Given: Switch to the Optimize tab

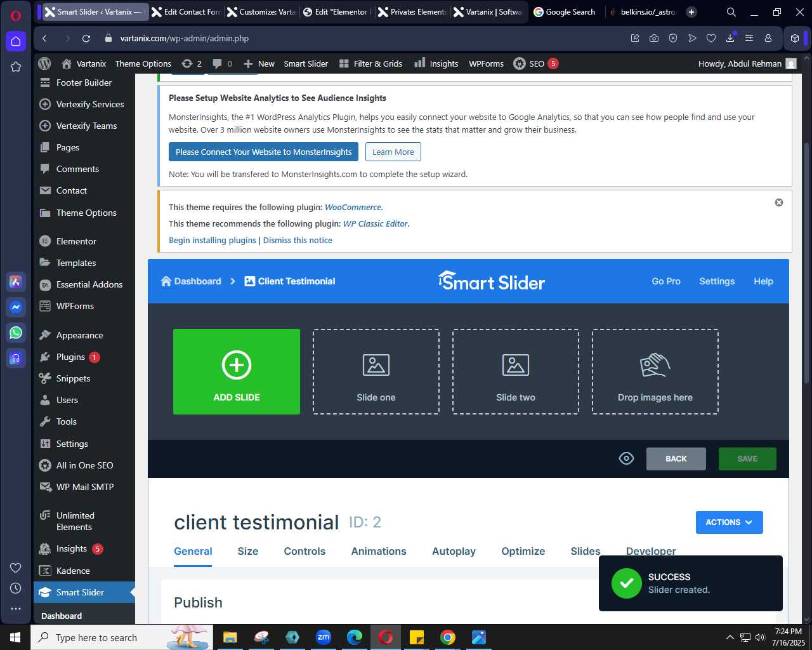Looking at the screenshot, I should 523,551.
